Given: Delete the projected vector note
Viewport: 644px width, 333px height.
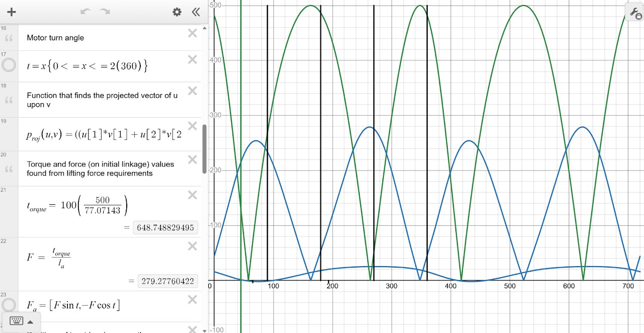Looking at the screenshot, I should pyautogui.click(x=192, y=91).
